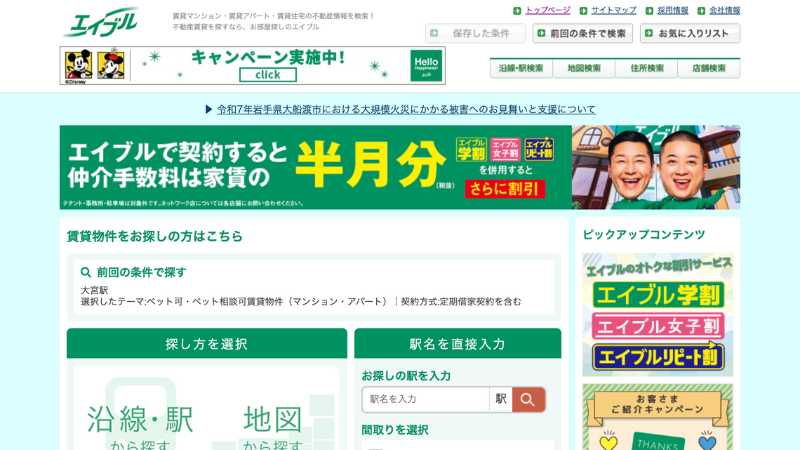Click the 前回の条件で検索 button

pos(583,33)
